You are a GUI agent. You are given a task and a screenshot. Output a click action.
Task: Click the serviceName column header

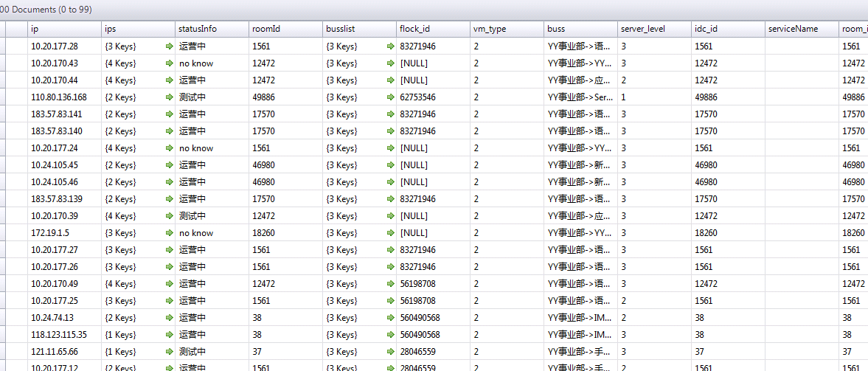(x=802, y=30)
